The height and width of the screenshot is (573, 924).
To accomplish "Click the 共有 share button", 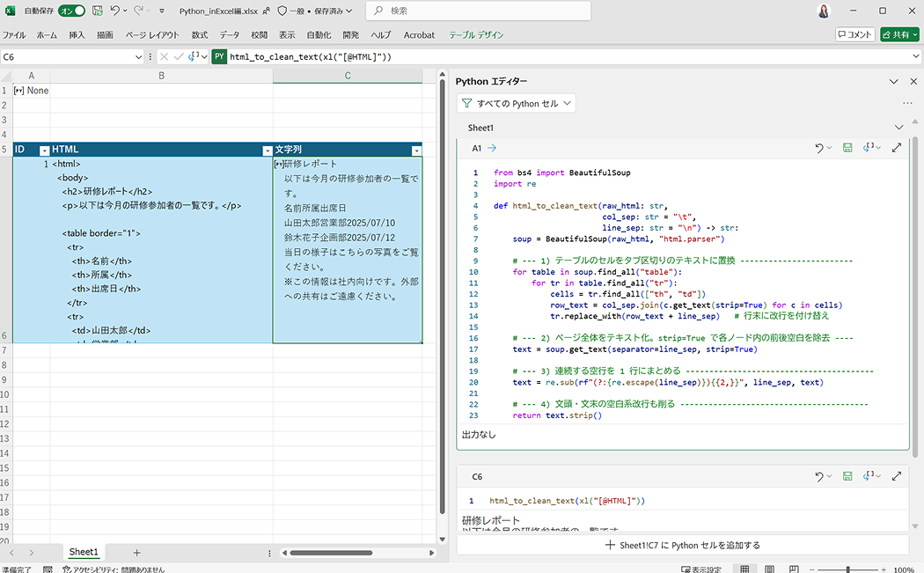I will [x=899, y=34].
